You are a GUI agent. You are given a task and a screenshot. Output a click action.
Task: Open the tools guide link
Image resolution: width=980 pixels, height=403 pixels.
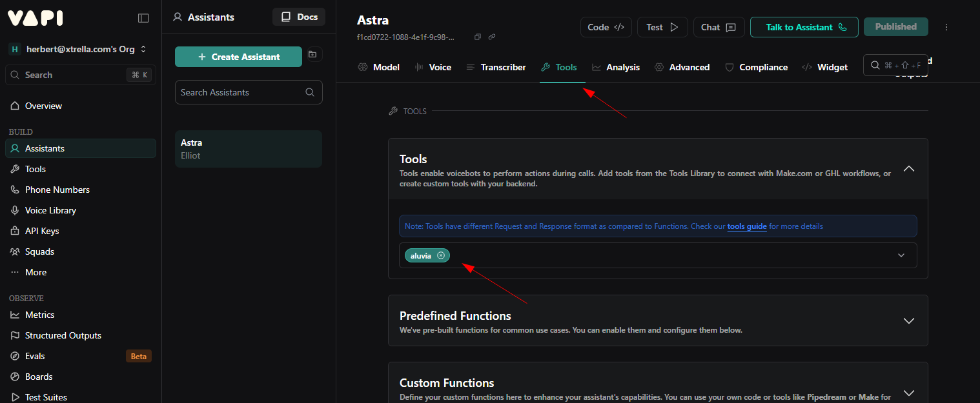coord(747,226)
